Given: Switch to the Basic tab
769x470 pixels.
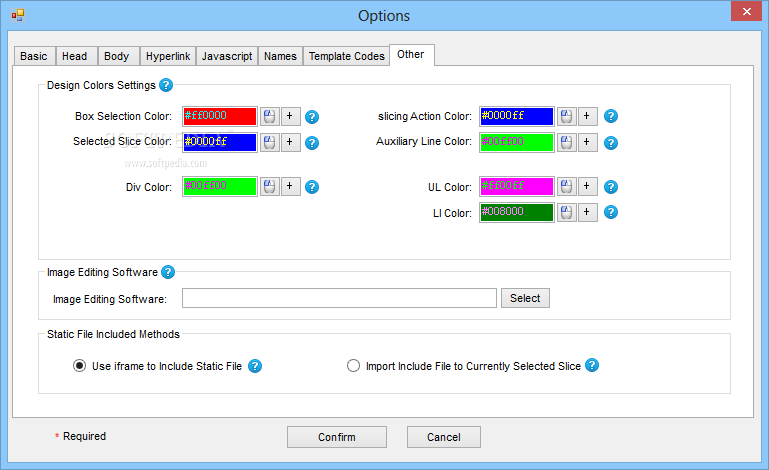Looking at the screenshot, I should (x=34, y=56).
